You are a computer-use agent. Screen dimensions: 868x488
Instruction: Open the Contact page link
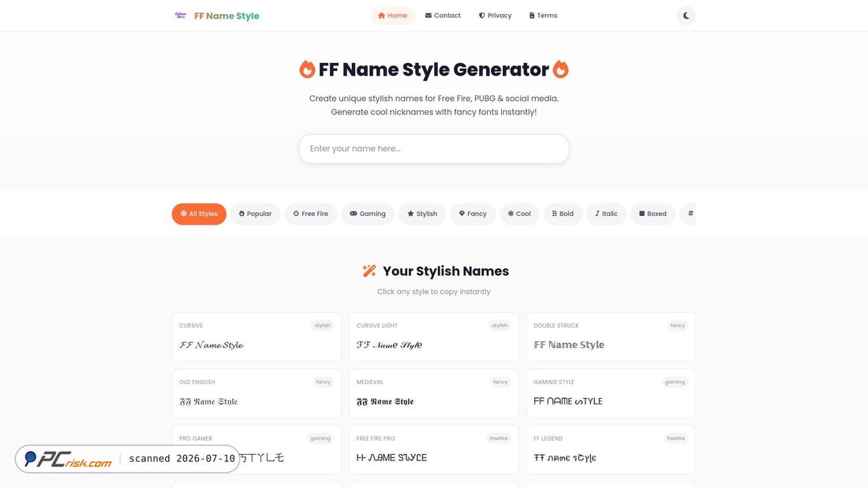tap(443, 16)
